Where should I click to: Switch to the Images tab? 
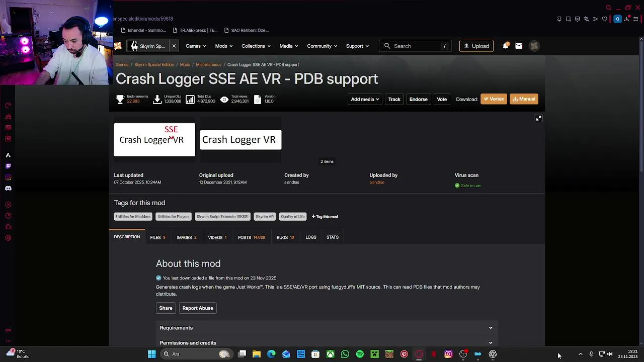pos(187,237)
